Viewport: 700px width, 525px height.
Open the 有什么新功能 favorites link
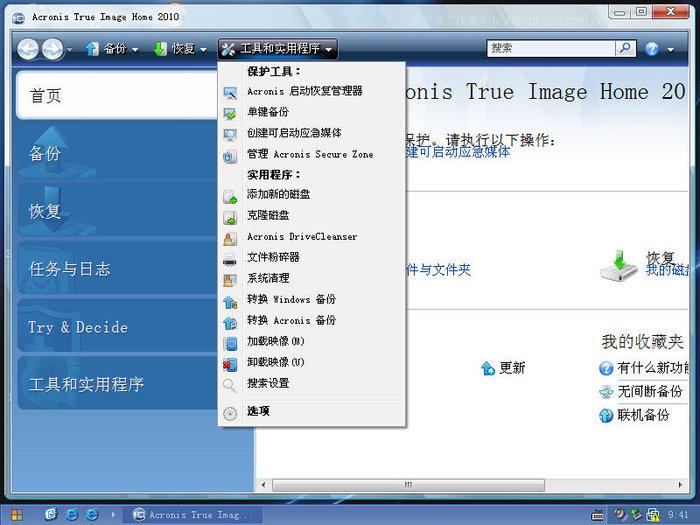pyautogui.click(x=653, y=368)
